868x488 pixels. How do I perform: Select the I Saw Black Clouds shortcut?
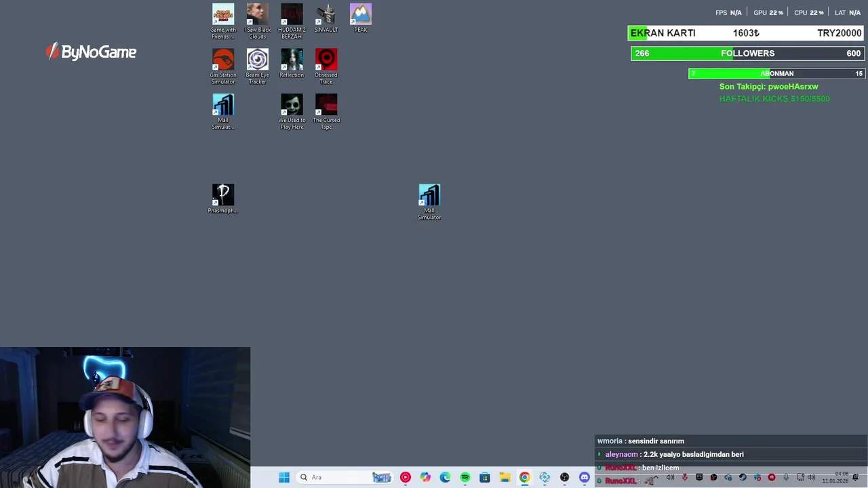[258, 22]
